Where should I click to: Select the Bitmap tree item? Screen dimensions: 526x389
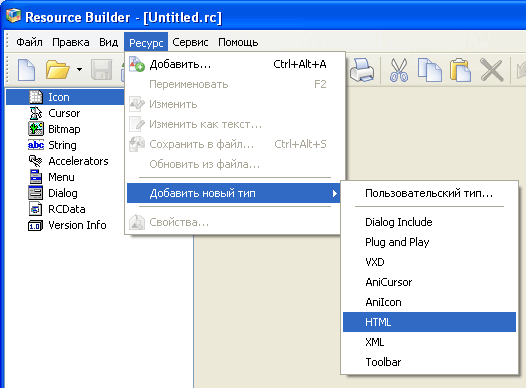[x=64, y=129]
